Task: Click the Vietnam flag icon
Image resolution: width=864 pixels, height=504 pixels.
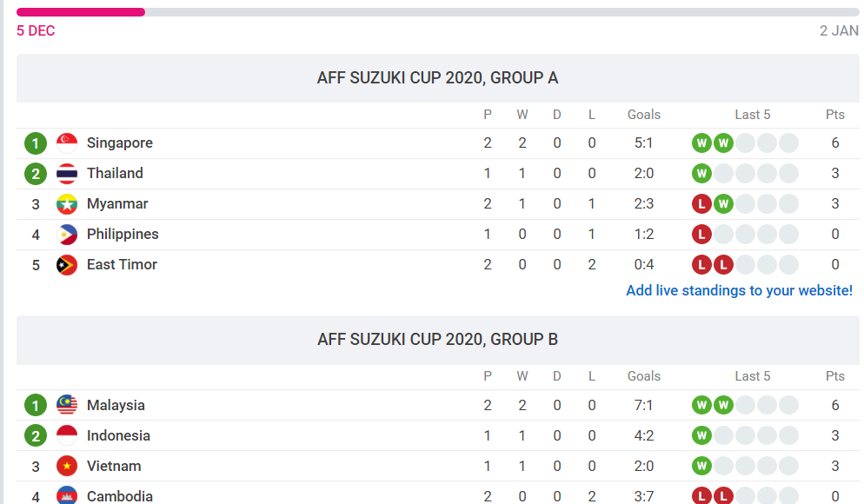Action: pos(67,466)
